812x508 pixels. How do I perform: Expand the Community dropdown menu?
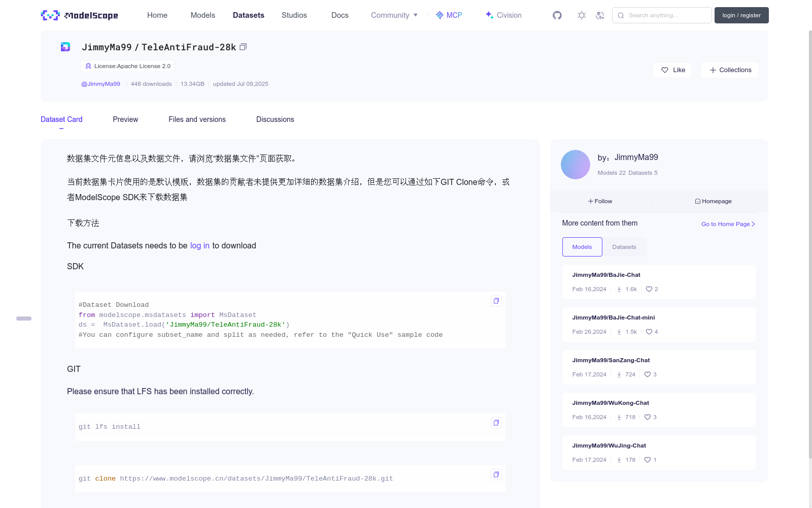(394, 15)
